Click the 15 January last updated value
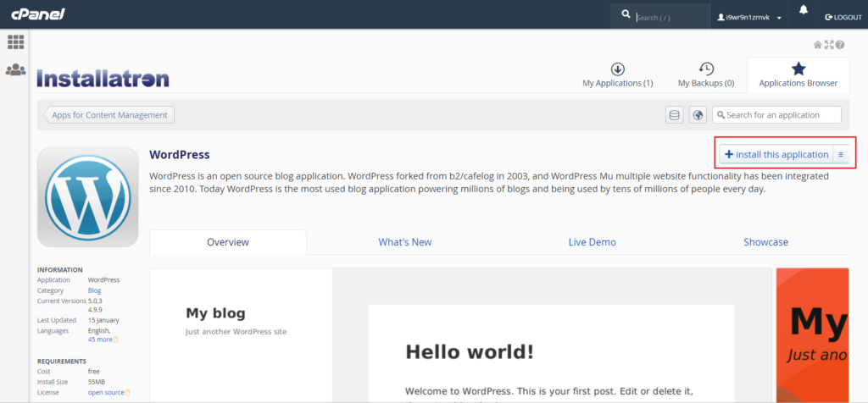The width and height of the screenshot is (868, 403). 103,320
